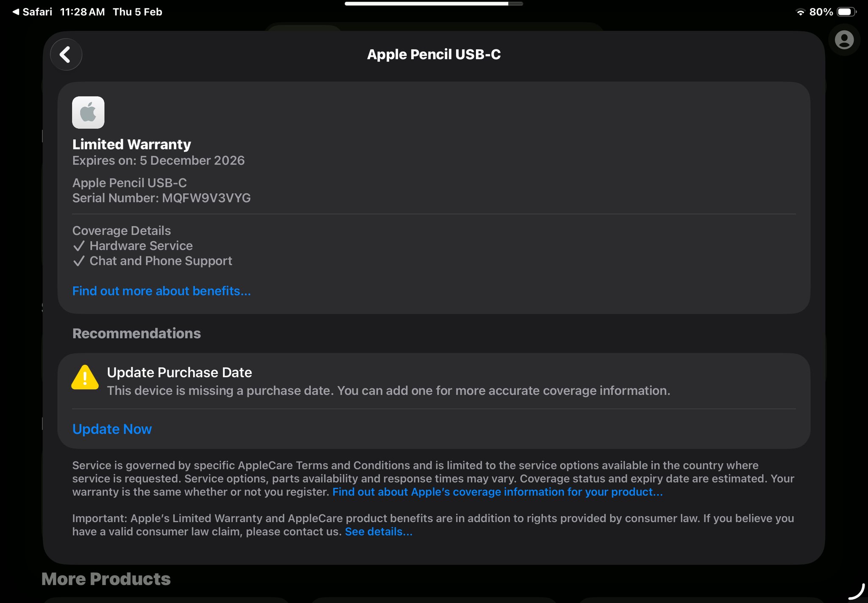868x603 pixels.
Task: Tap the Limited Warranty heading
Action: pos(131,144)
